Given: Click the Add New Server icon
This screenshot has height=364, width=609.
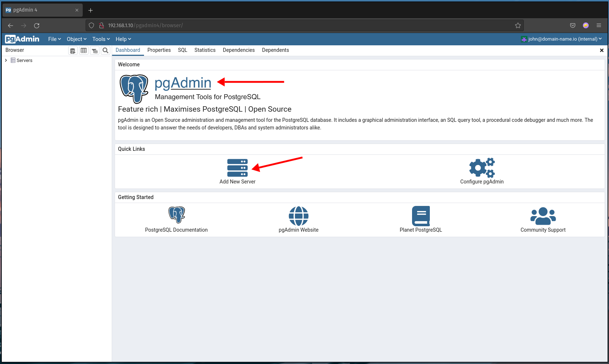Looking at the screenshot, I should coord(238,168).
